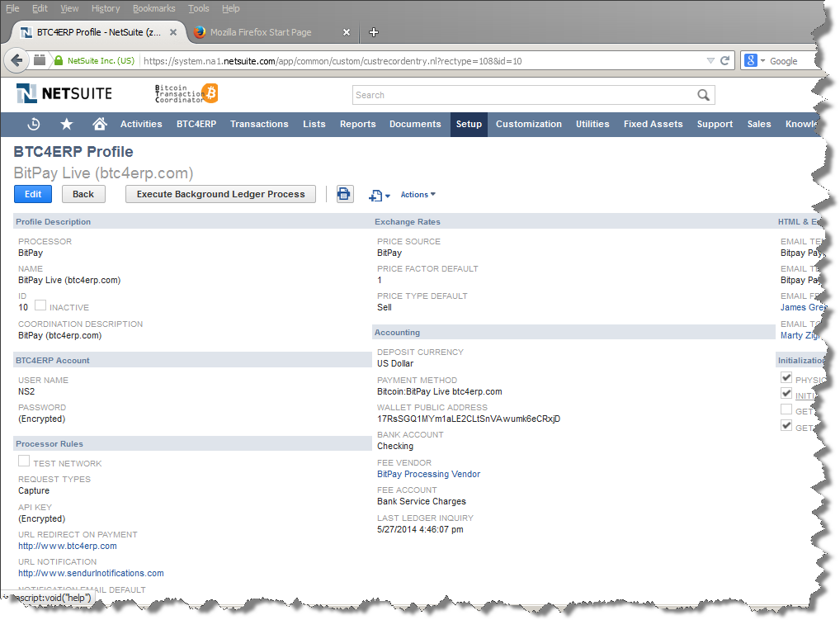The height and width of the screenshot is (620, 840).
Task: Open the James Gre... email link
Action: coord(803,307)
